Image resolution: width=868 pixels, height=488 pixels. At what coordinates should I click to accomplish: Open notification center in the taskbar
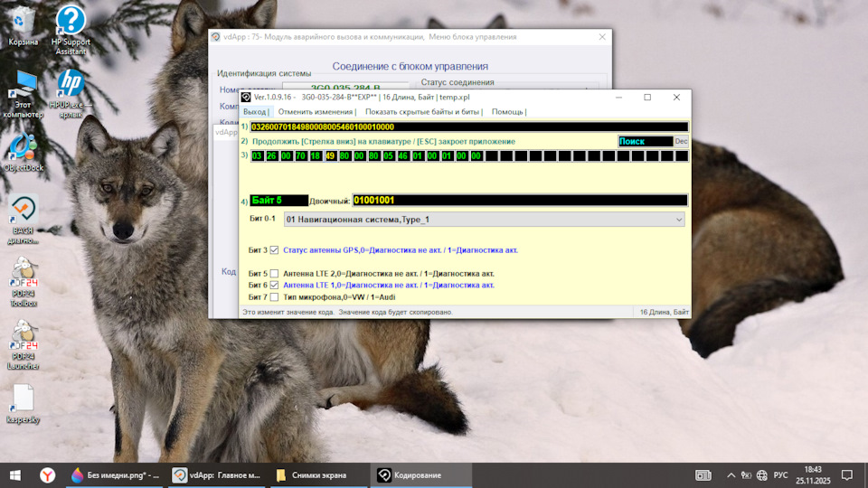846,474
